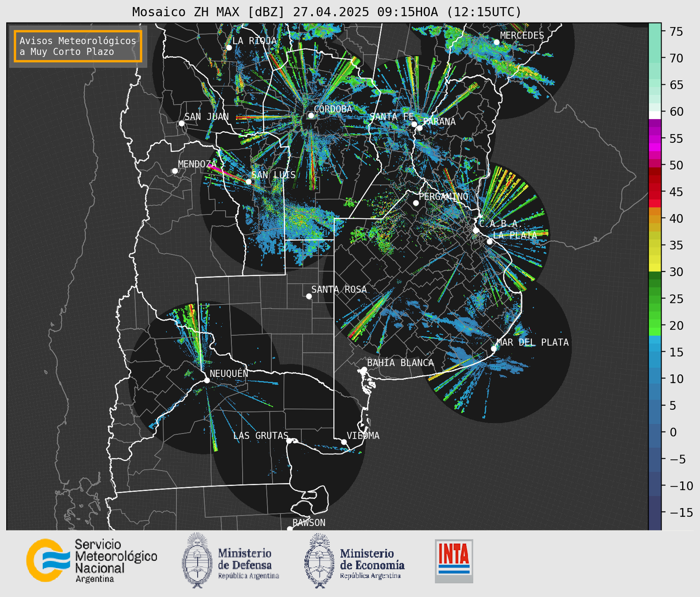Click the 55 dBZ magenta band on color scale
The height and width of the screenshot is (597, 700).
coord(655,139)
